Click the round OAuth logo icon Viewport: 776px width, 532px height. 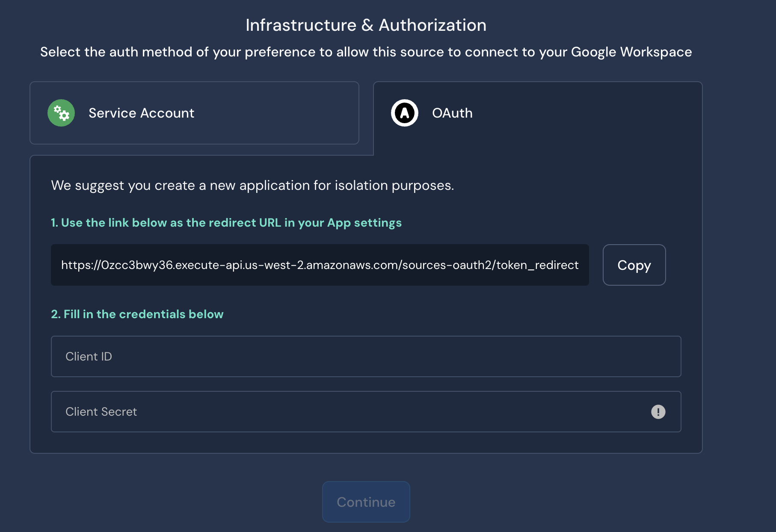404,113
